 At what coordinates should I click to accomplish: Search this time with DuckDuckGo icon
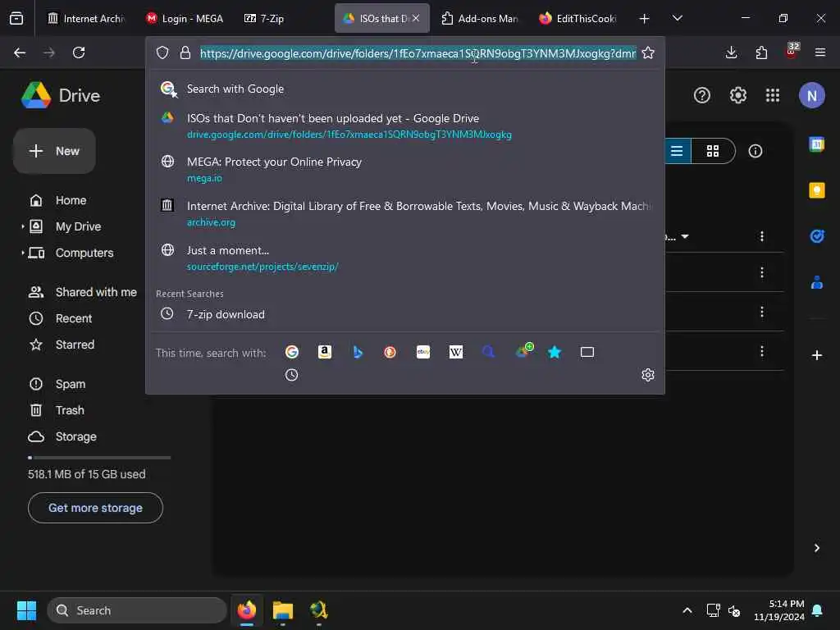pos(390,352)
